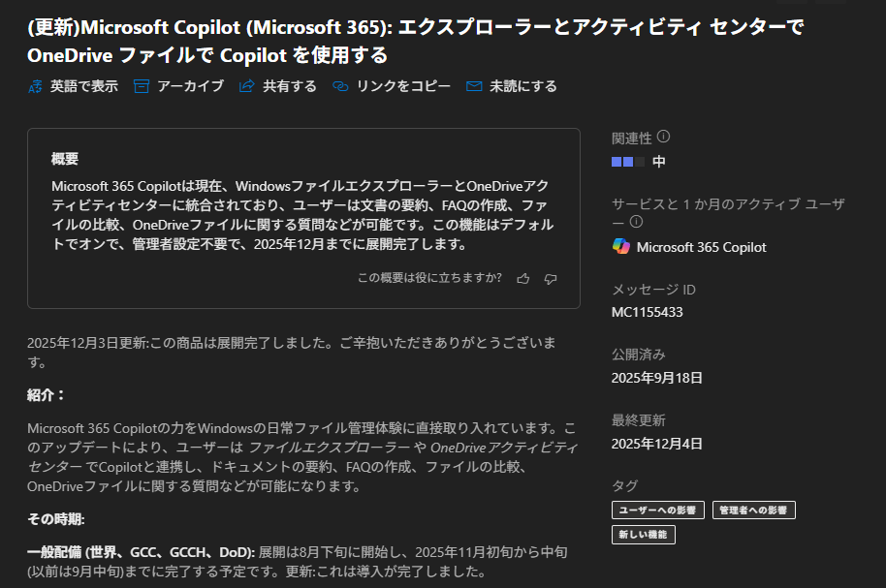Give the summary a thumbs down
The width and height of the screenshot is (886, 588).
click(551, 279)
